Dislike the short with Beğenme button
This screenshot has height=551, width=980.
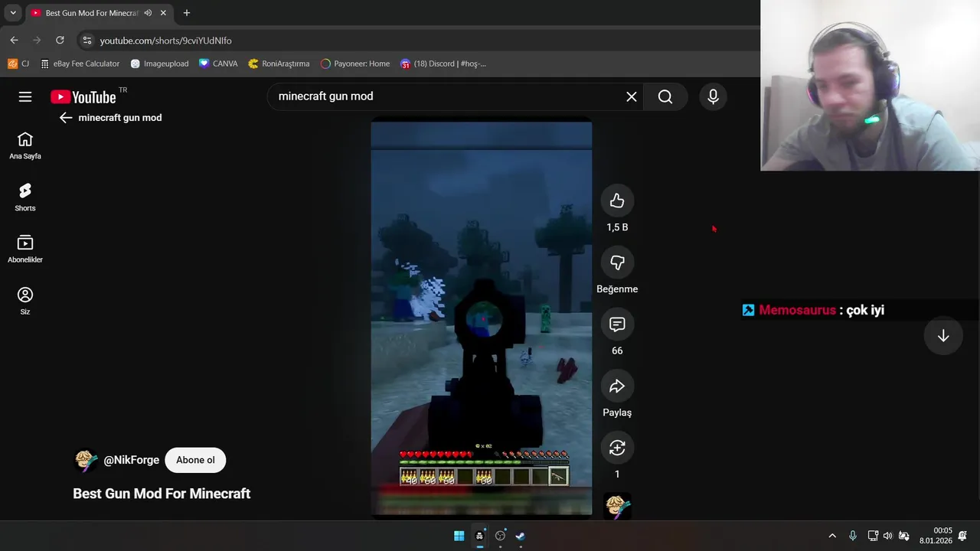[x=617, y=262]
